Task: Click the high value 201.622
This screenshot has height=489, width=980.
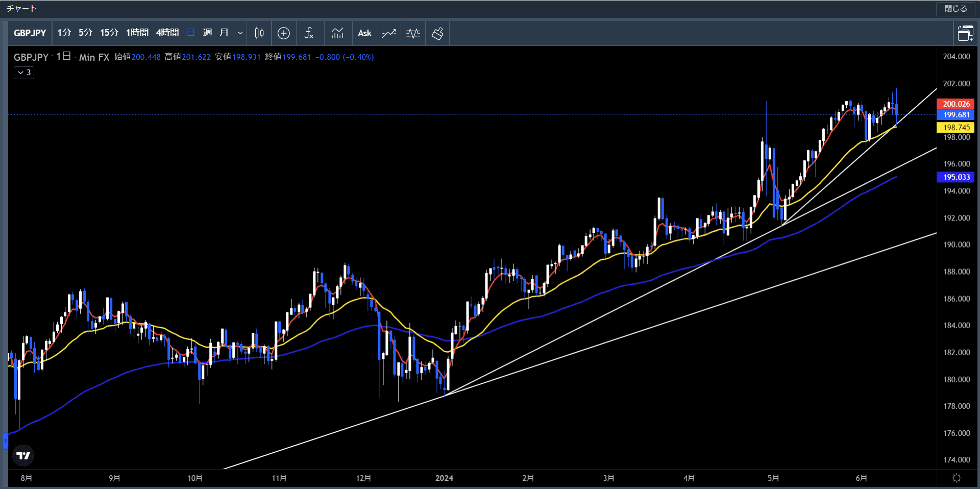Action: [196, 57]
